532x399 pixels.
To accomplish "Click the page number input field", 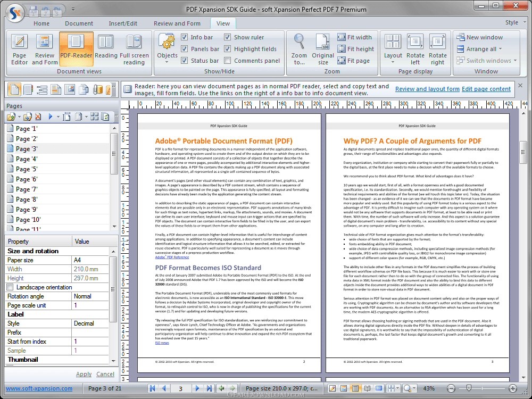I will 181,388.
